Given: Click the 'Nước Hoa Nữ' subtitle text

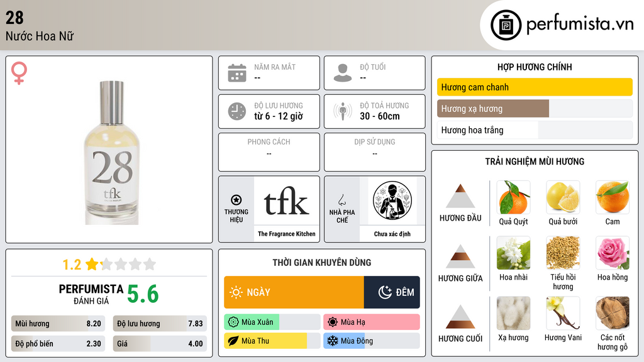Looking at the screenshot, I should (40, 36).
